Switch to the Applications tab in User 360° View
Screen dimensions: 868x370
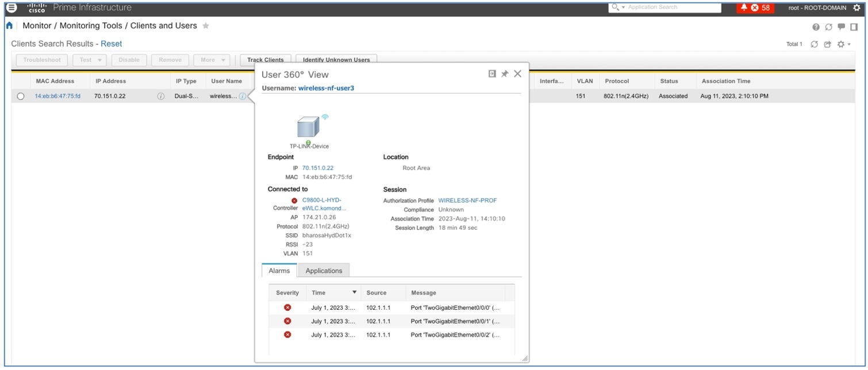324,270
